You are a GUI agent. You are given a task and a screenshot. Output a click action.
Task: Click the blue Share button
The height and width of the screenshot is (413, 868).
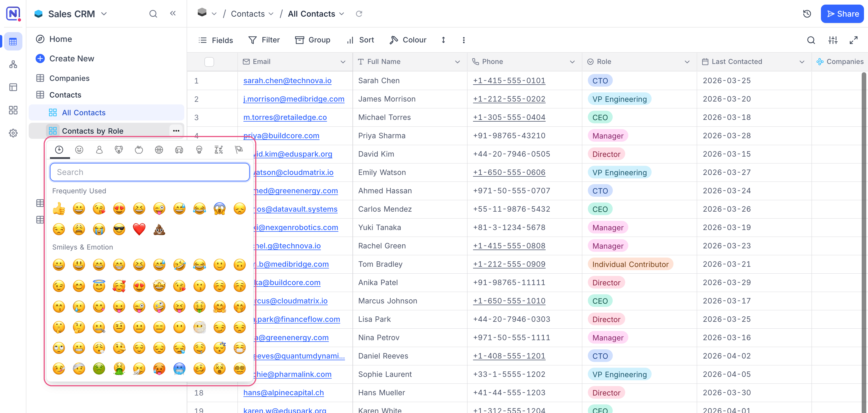click(842, 14)
